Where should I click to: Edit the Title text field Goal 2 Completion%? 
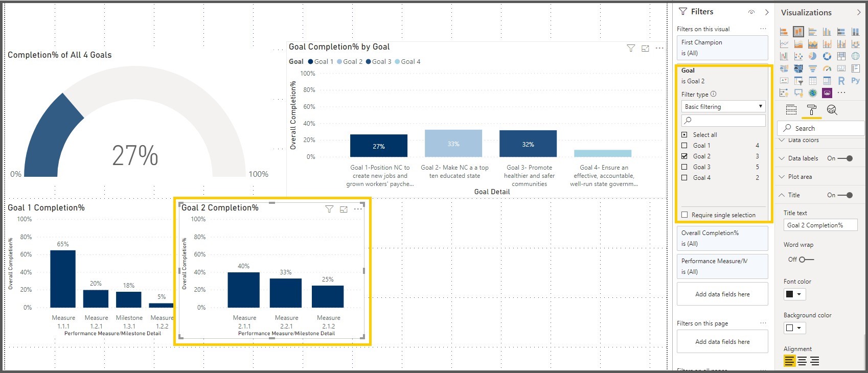click(820, 225)
